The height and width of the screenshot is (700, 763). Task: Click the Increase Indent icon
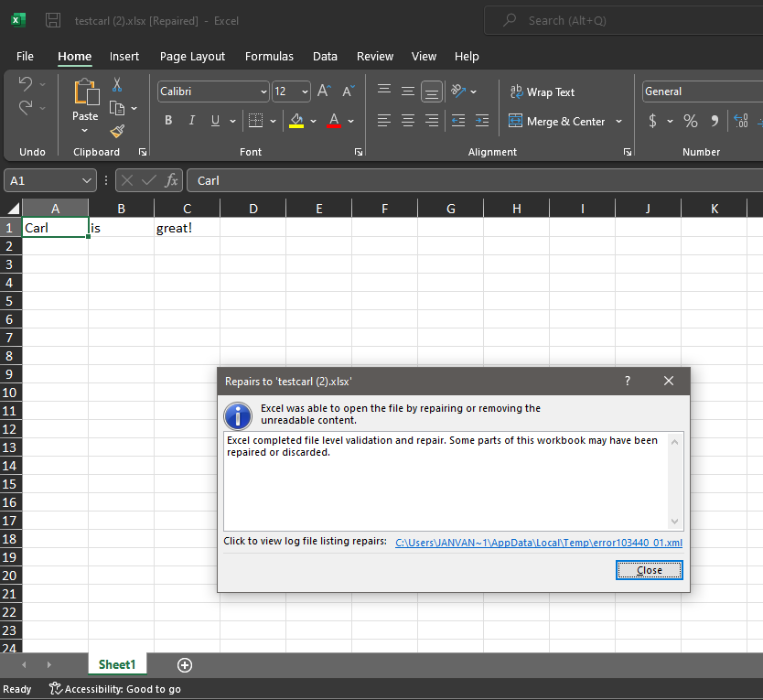pyautogui.click(x=482, y=120)
